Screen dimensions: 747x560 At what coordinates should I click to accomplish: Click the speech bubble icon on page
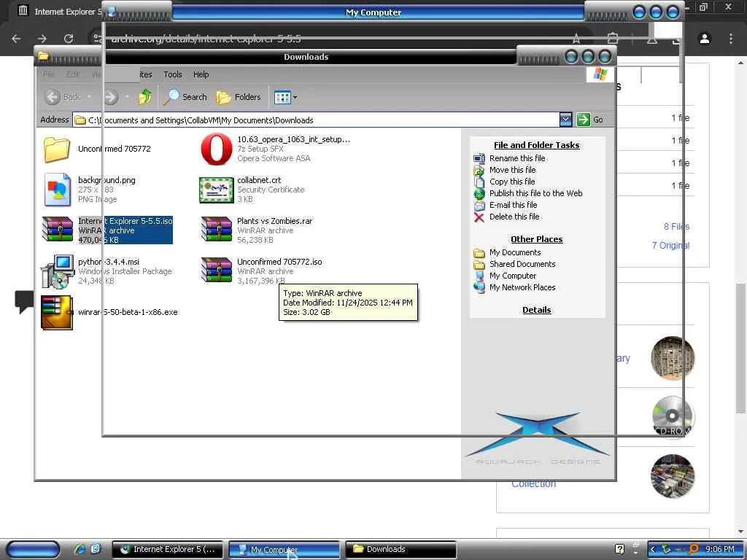coord(24,302)
